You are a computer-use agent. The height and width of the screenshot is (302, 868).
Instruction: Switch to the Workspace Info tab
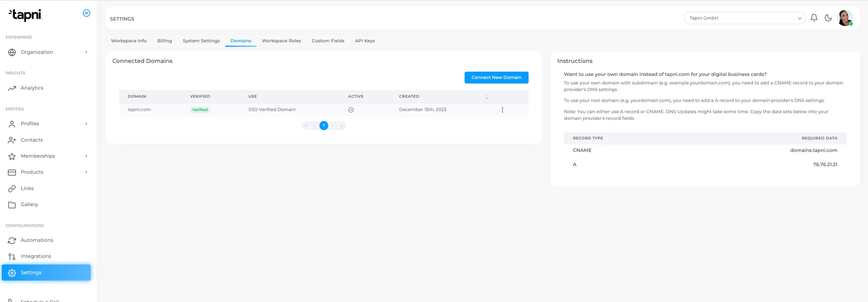point(129,41)
